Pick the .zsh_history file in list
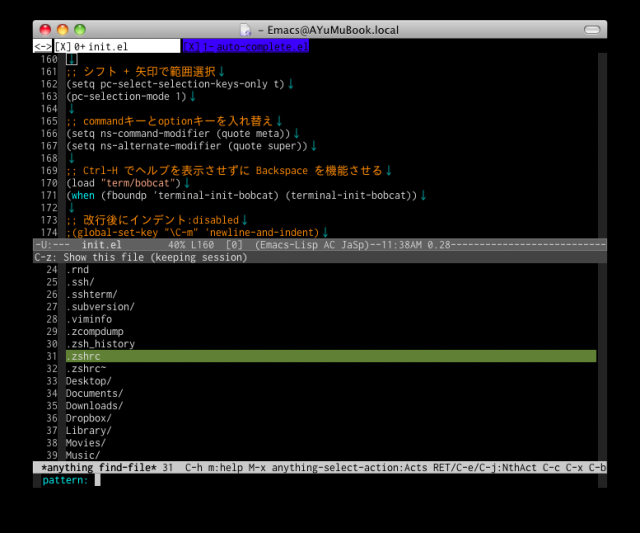640x533 pixels. [100, 344]
